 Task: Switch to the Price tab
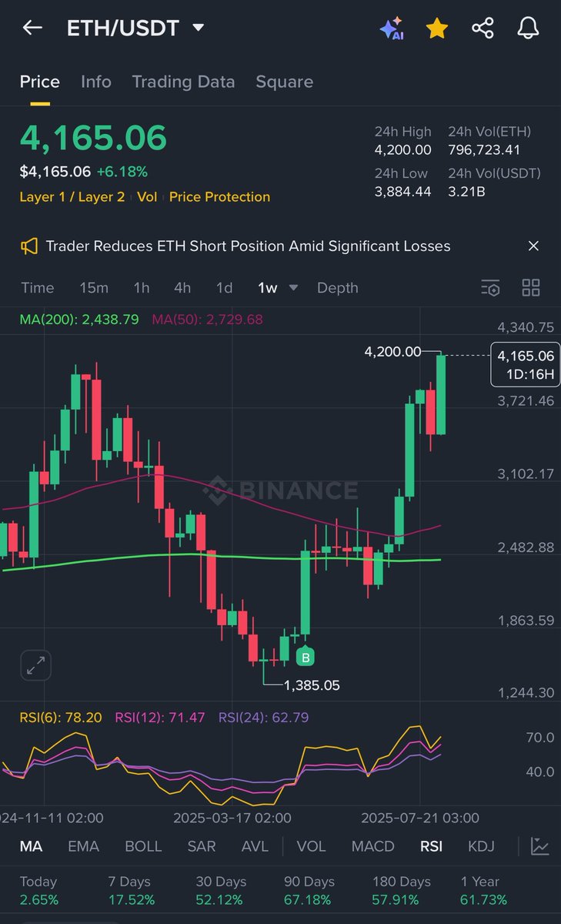(x=40, y=82)
